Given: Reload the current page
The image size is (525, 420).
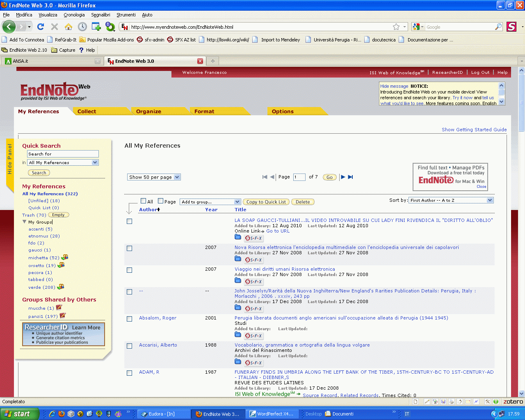Looking at the screenshot, I should [41, 27].
